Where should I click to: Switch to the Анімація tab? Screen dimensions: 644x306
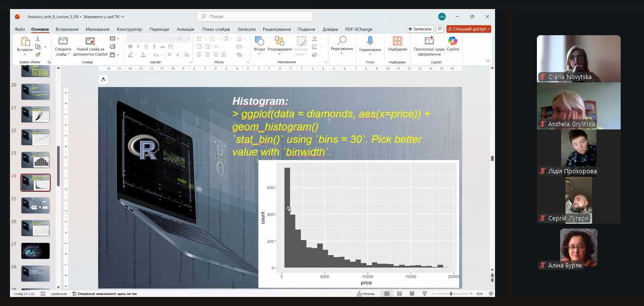185,29
